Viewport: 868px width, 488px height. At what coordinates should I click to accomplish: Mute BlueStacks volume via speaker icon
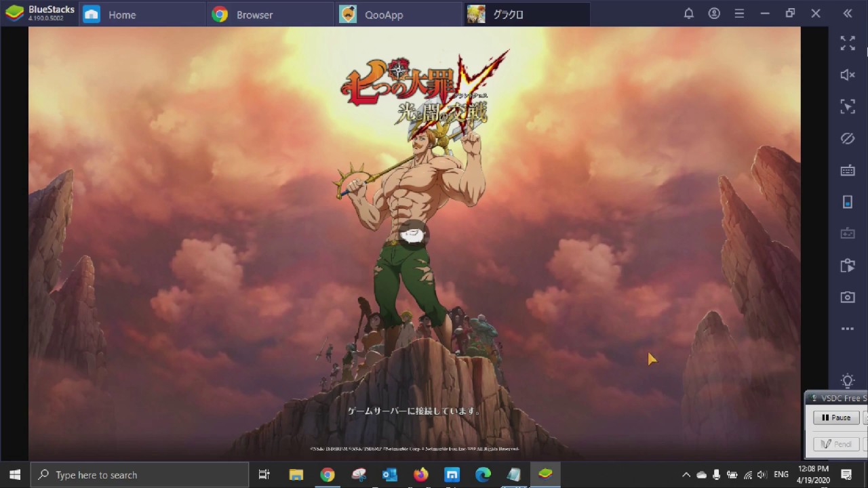tap(848, 75)
